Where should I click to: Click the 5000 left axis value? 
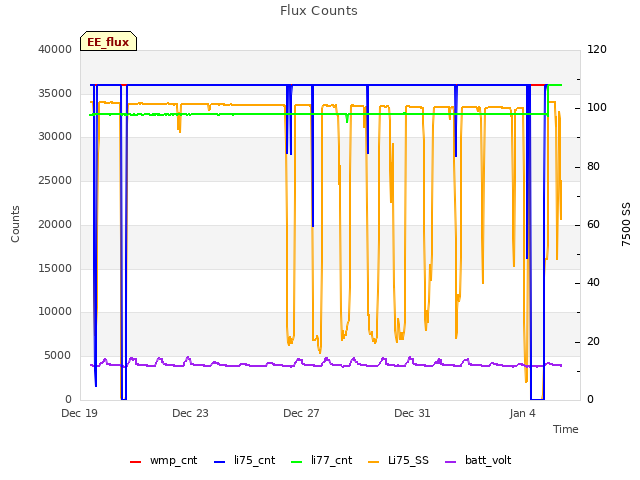(x=58, y=356)
